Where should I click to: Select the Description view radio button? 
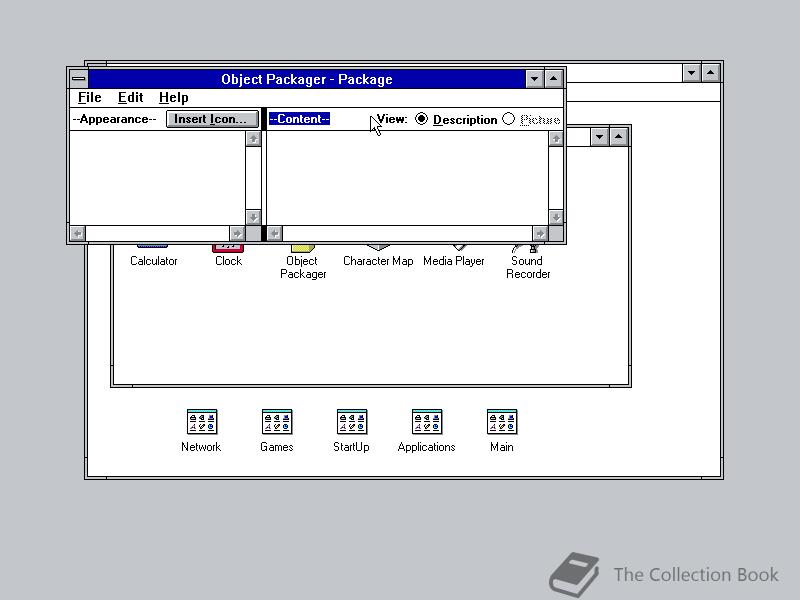tap(421, 119)
